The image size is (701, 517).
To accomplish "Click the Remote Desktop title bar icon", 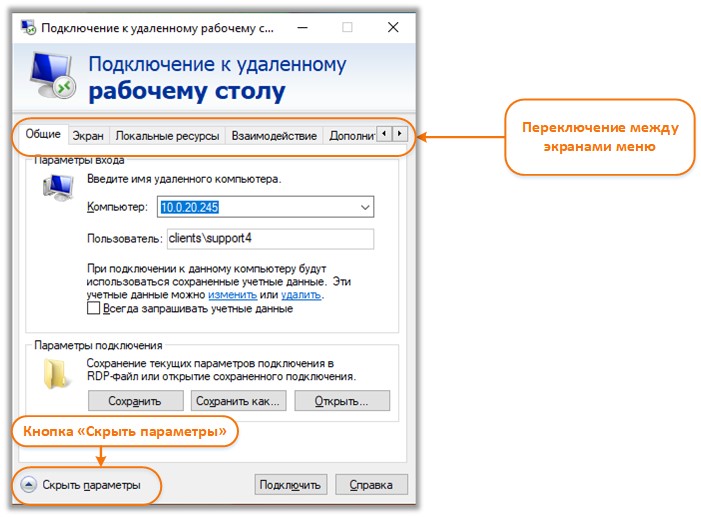I will click(28, 27).
